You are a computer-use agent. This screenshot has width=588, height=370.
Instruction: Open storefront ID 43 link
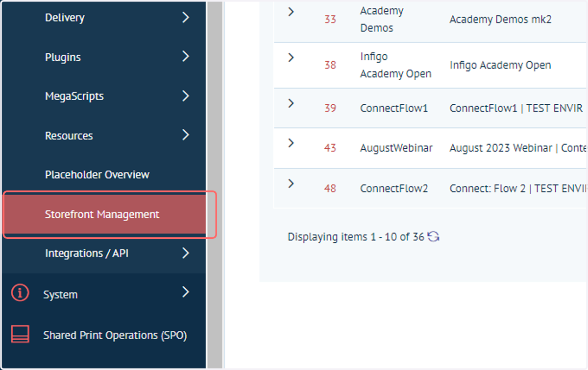tap(330, 148)
